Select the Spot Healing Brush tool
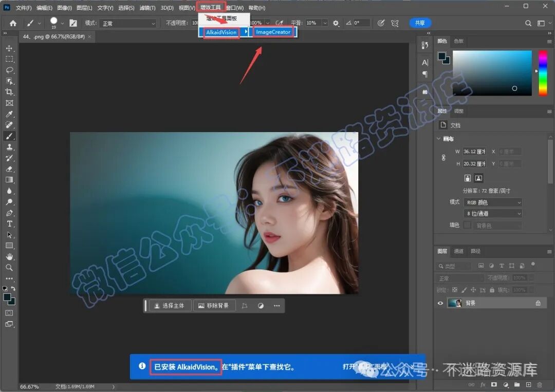The image size is (555, 392). pyautogui.click(x=9, y=125)
